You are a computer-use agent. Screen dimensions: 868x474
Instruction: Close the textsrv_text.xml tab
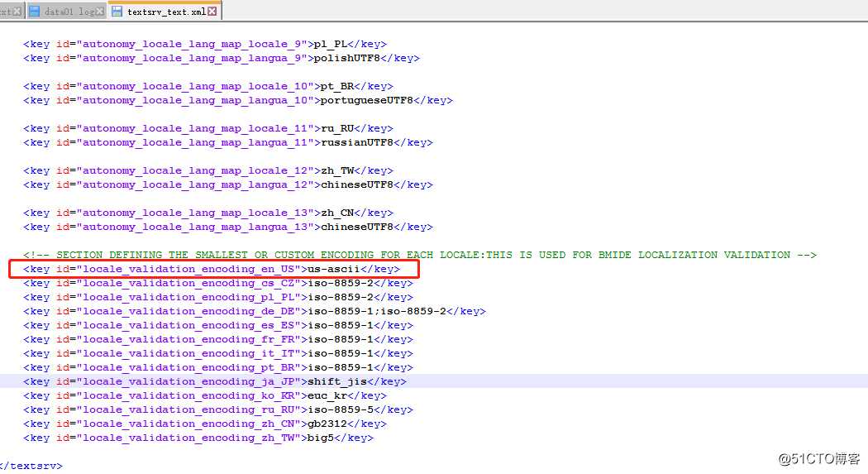tap(212, 11)
